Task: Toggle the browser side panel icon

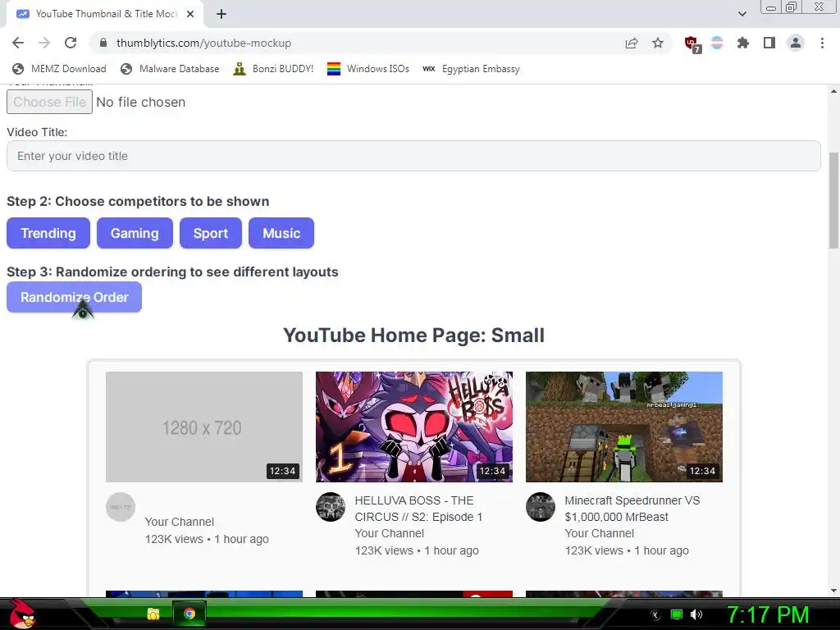Action: pos(769,43)
